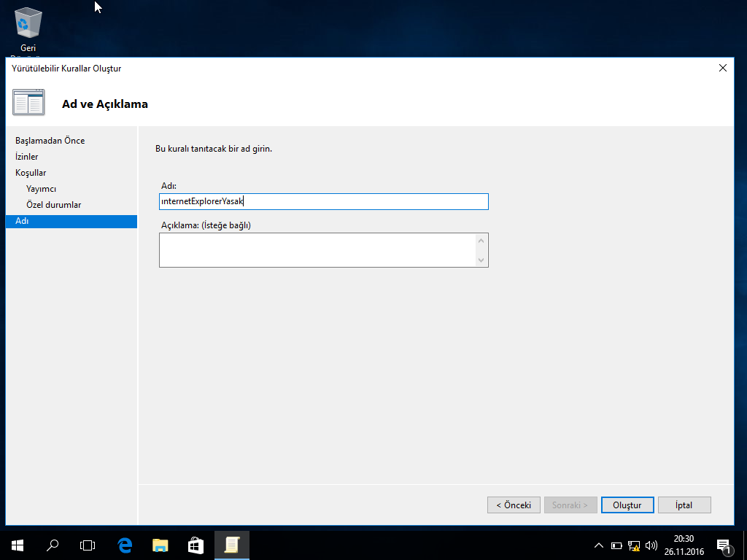Screen dimensions: 747x560
Task: Click the Açıklama description text box
Action: click(317, 250)
